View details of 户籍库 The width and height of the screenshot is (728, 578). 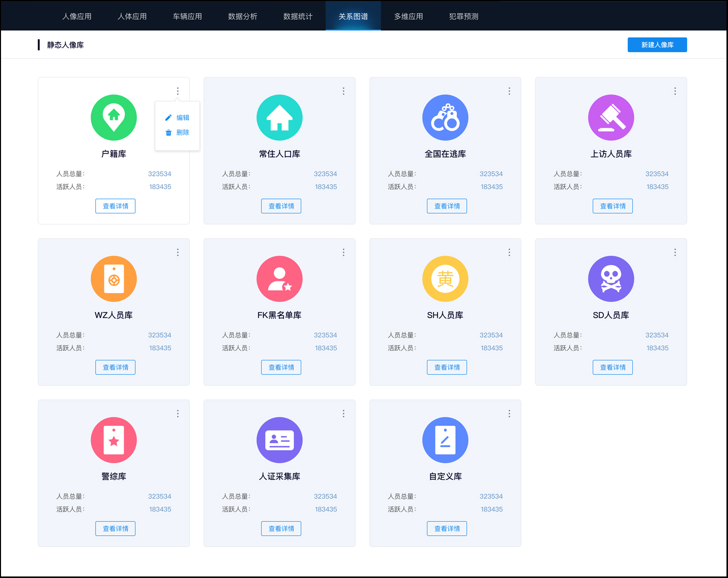(x=116, y=206)
